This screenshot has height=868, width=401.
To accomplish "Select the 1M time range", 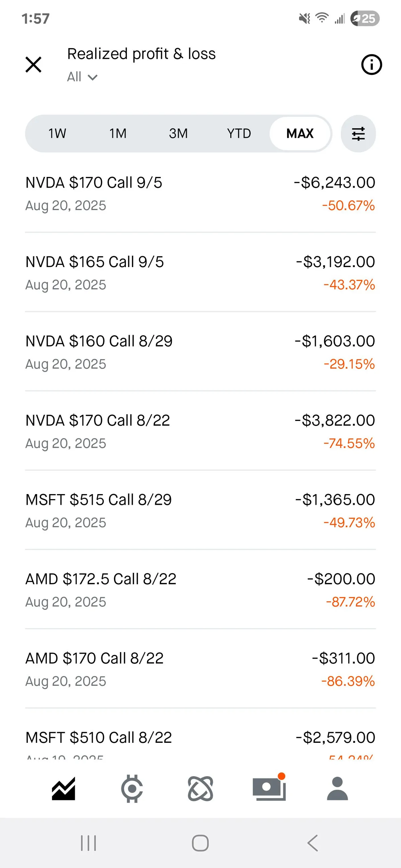I will 118,134.
